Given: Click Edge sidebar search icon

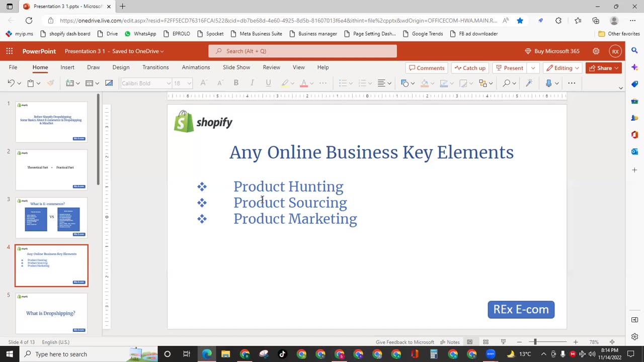Looking at the screenshot, I should 634,50.
